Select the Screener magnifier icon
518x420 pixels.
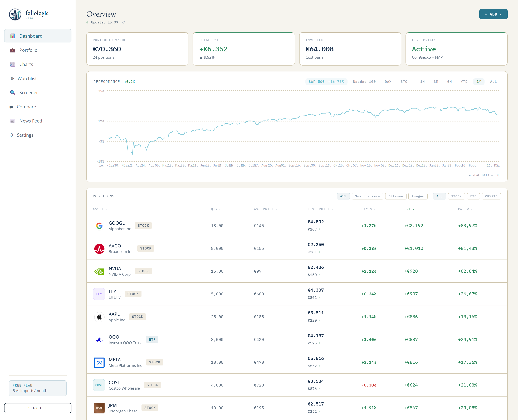[12, 92]
